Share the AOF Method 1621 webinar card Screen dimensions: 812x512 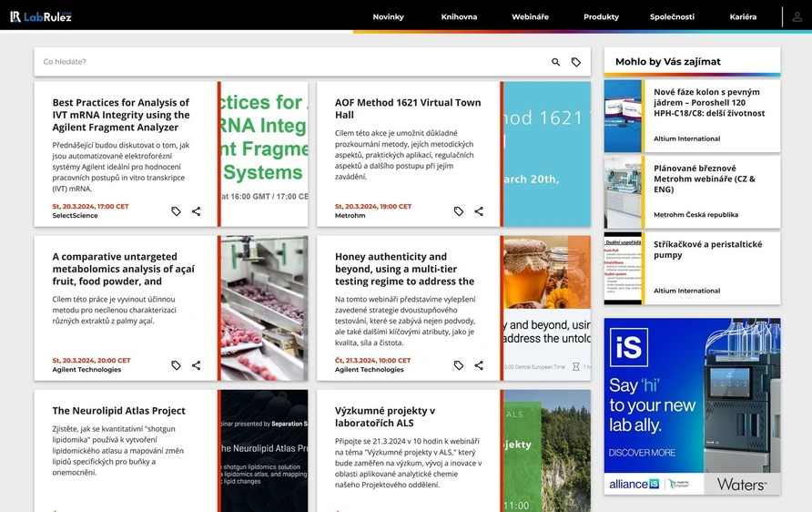479,211
